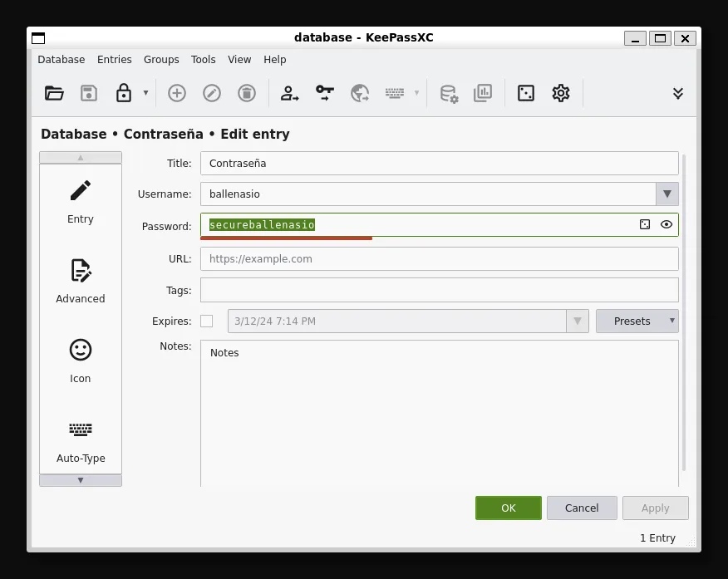Click the password strength bar
The width and height of the screenshot is (728, 579).
tap(286, 238)
